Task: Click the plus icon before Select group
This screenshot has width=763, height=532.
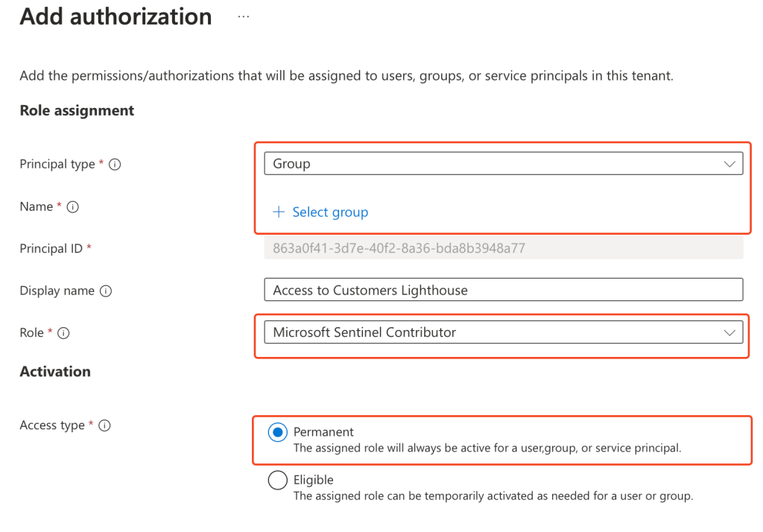Action: (x=279, y=212)
